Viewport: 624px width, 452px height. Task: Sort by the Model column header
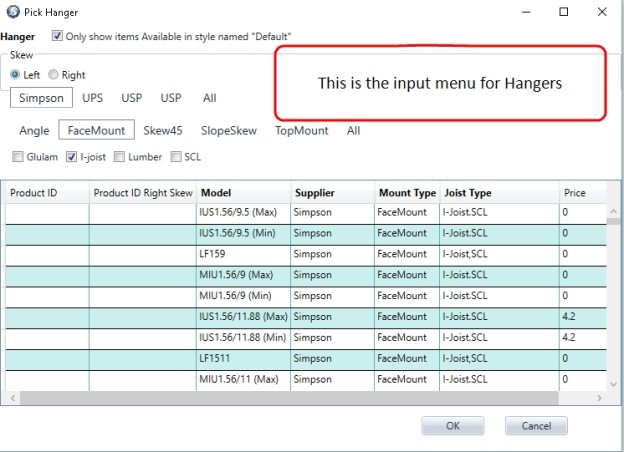(x=242, y=192)
